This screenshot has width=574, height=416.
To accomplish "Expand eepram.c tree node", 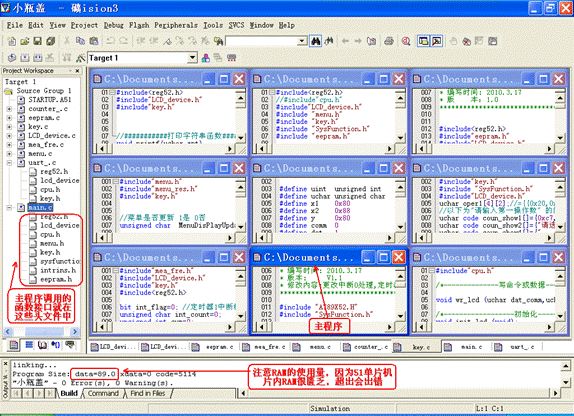I will [10, 118].
